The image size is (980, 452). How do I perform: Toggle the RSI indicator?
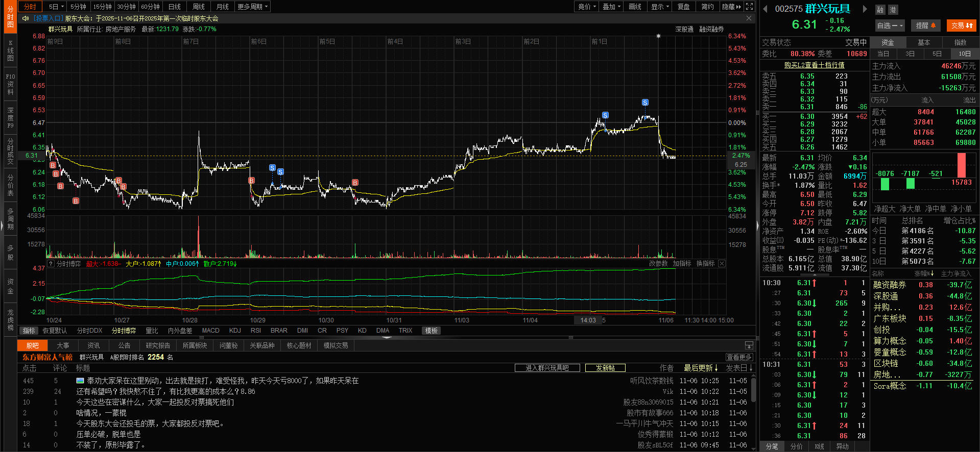coord(256,331)
